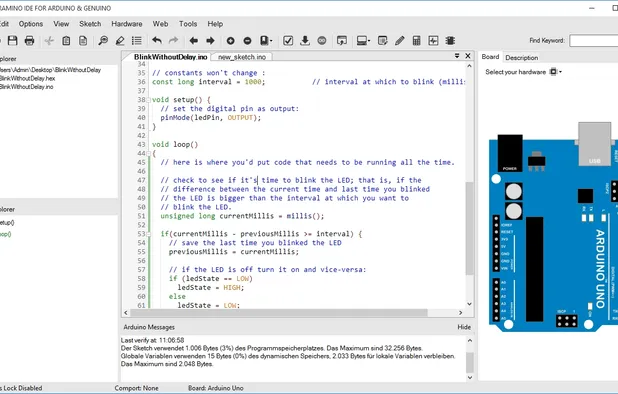Open the editor tab list dropdown arrow
The image size is (618, 394).
pos(457,56)
